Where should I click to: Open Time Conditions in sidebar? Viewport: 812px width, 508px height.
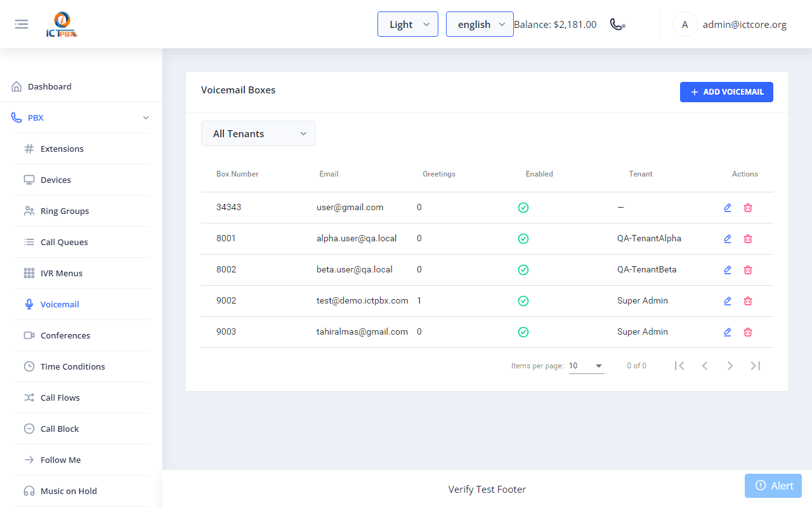pyautogui.click(x=81, y=366)
